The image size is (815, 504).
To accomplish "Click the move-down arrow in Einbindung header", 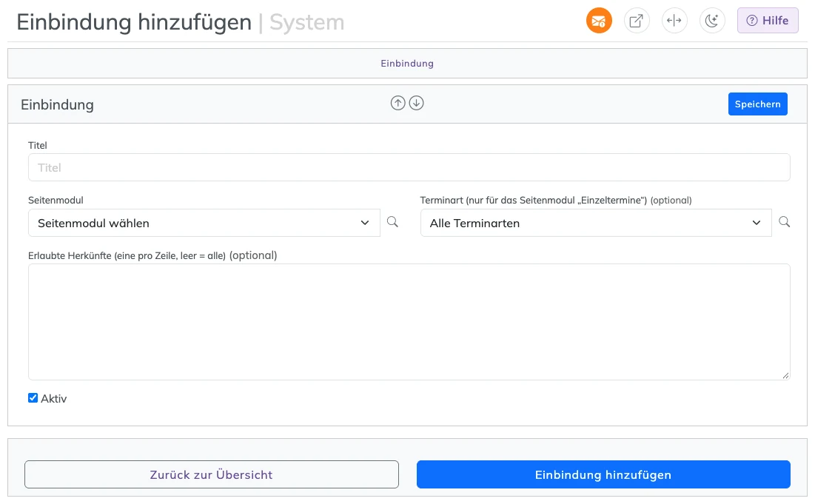I will [x=416, y=104].
